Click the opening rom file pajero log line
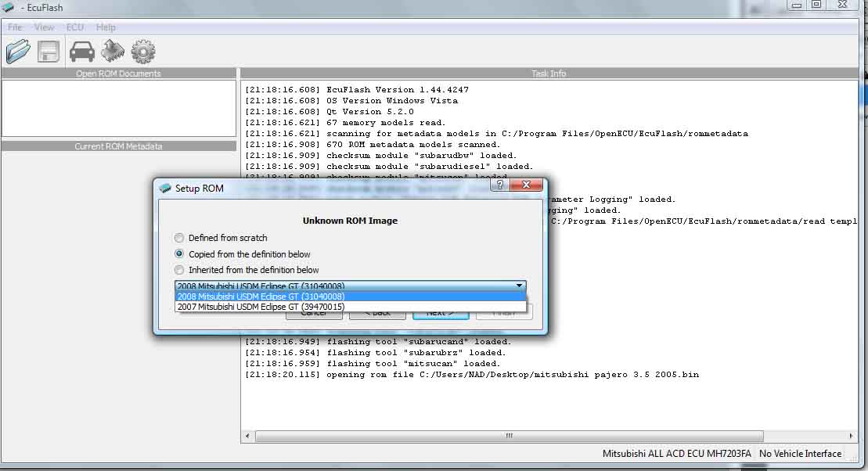 point(472,375)
